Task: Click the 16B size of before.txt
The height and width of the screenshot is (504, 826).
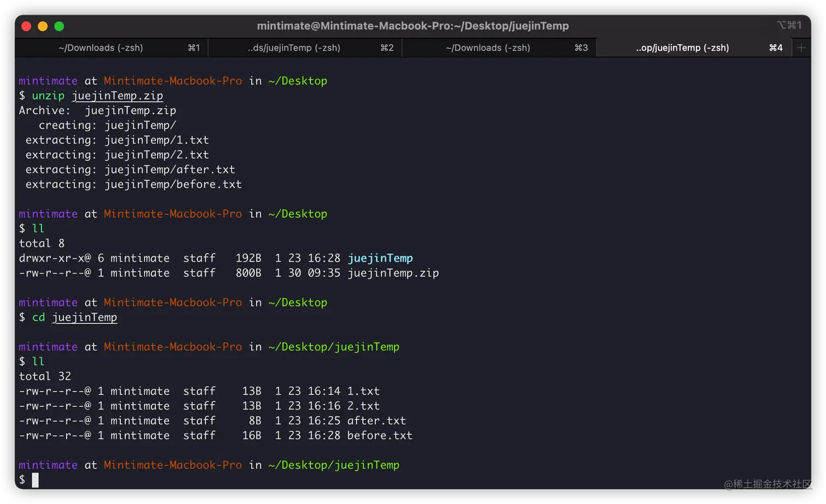Action: point(252,435)
